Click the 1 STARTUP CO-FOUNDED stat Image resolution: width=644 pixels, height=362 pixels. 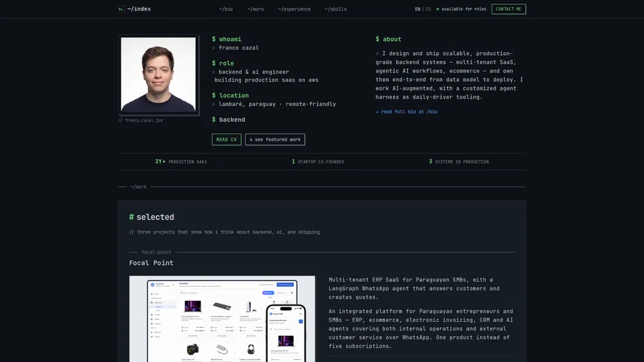(x=317, y=162)
